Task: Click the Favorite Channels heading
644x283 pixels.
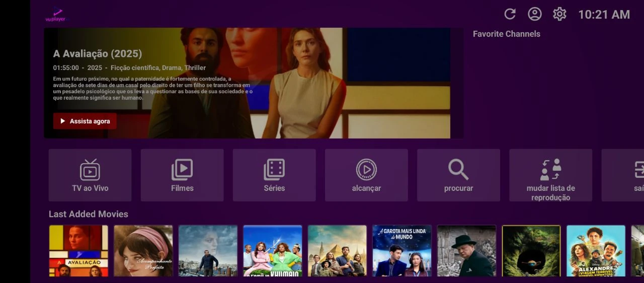Action: click(507, 34)
